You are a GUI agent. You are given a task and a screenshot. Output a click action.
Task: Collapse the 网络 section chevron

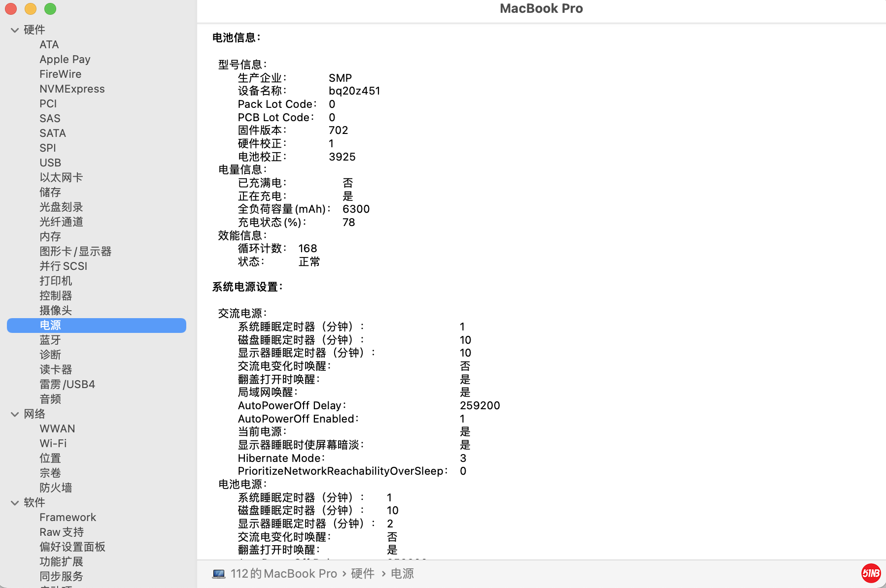[x=15, y=414]
